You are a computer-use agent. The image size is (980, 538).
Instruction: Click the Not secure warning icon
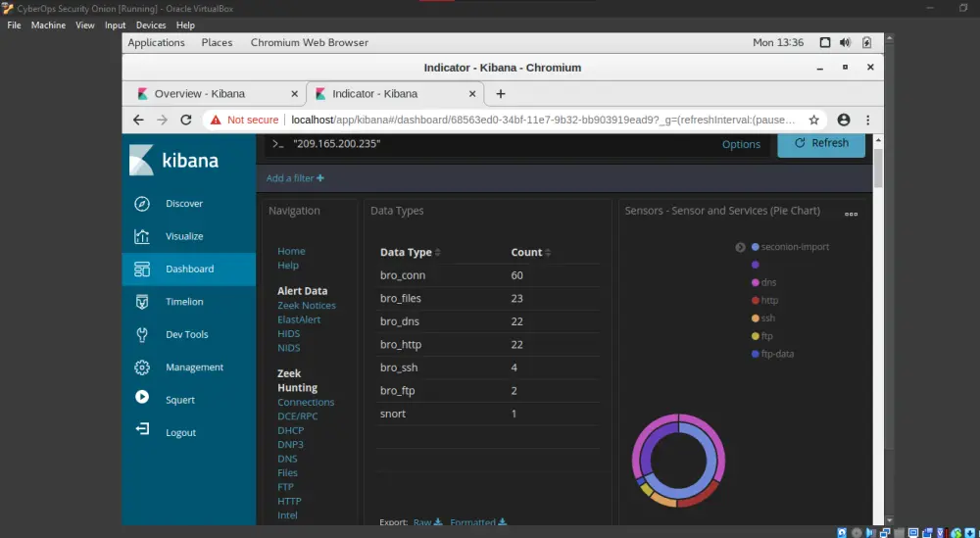216,120
